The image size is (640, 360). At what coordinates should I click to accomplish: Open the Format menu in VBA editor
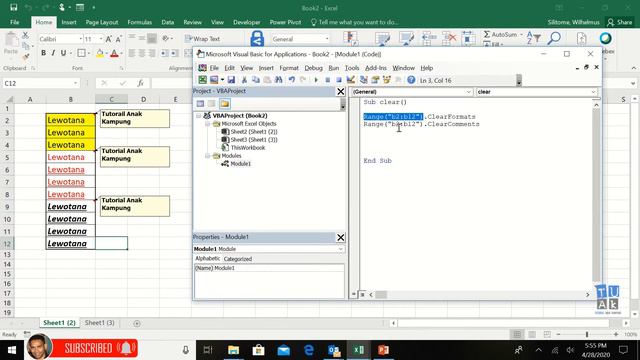pyautogui.click(x=289, y=68)
